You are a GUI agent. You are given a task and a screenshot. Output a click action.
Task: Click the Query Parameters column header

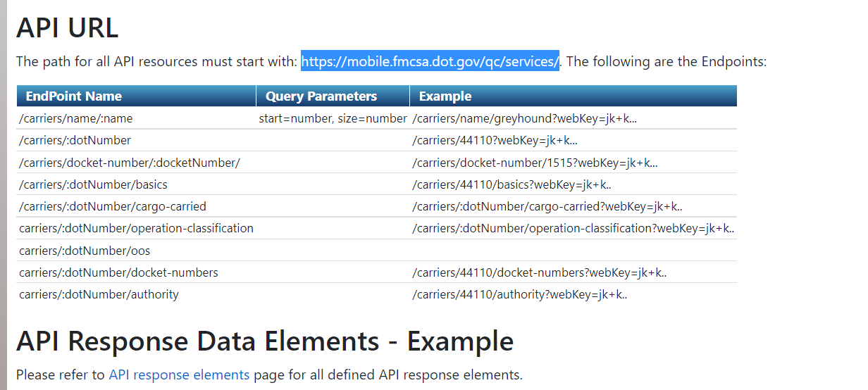[x=321, y=96]
